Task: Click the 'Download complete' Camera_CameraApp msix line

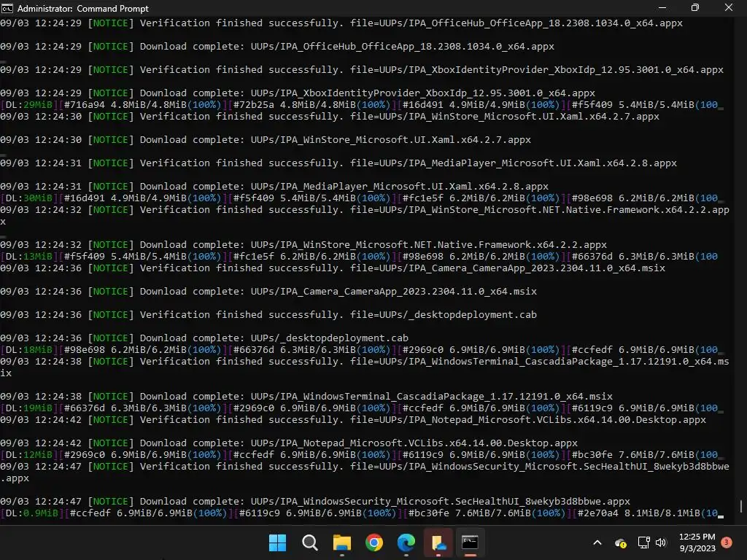Action: [x=268, y=292]
